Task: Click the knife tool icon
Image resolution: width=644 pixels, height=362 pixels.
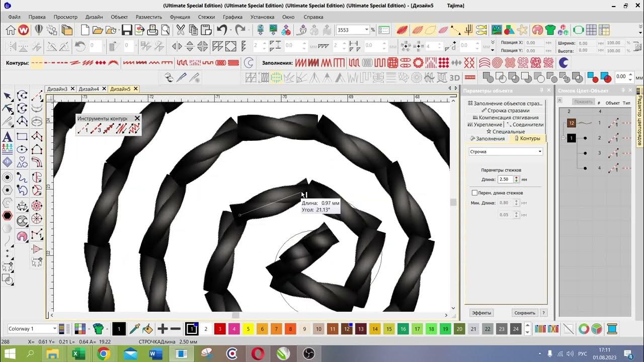Action: 181,78
